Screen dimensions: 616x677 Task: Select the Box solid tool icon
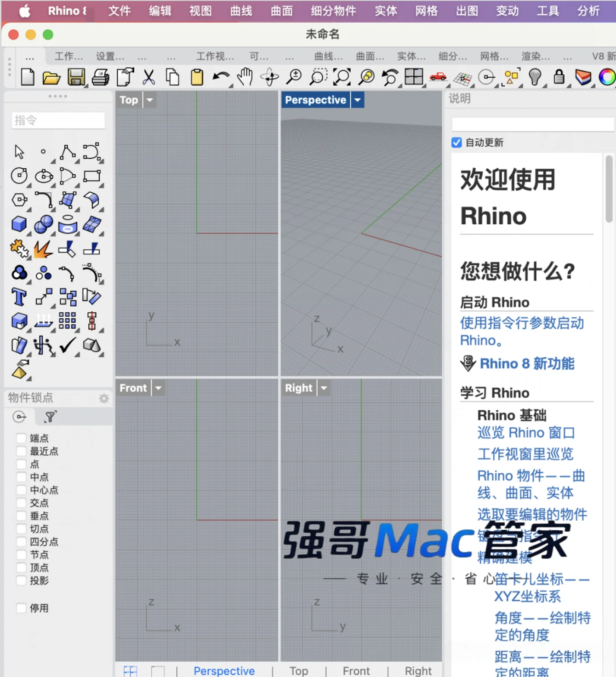[19, 224]
